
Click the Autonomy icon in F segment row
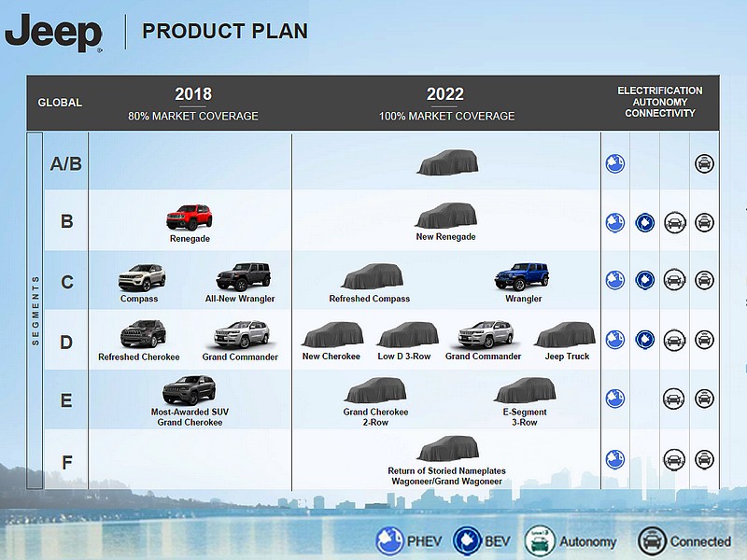(x=674, y=459)
